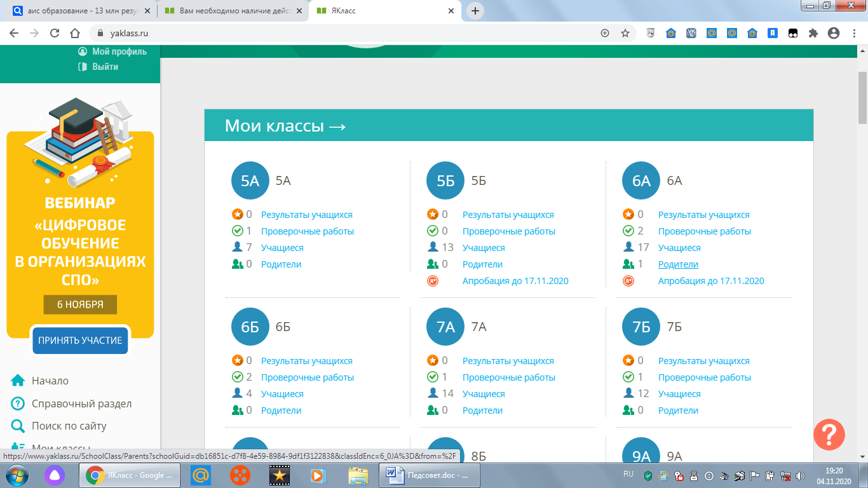The width and height of the screenshot is (868, 488).
Task: Click the webinar banner illustration
Action: 80,143
